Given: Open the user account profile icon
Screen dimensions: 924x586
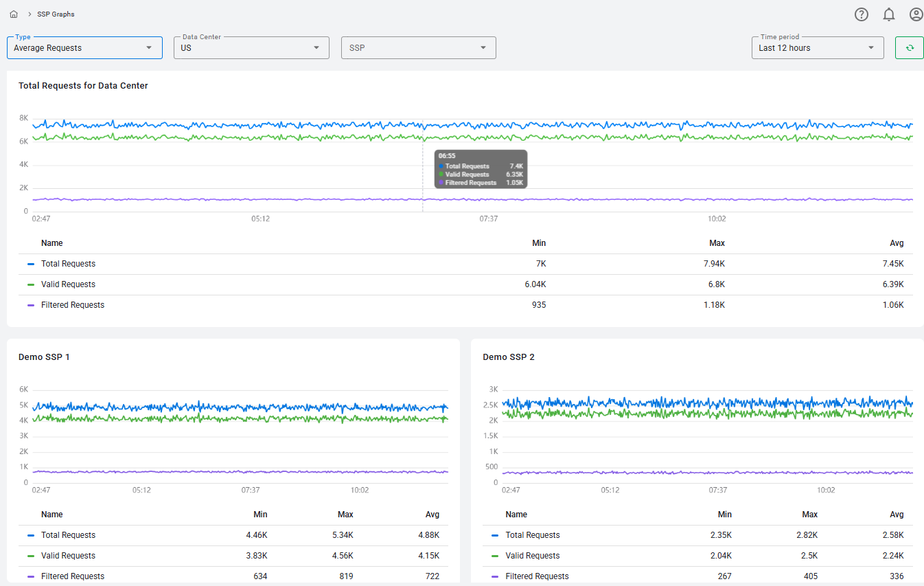Looking at the screenshot, I should (x=916, y=14).
